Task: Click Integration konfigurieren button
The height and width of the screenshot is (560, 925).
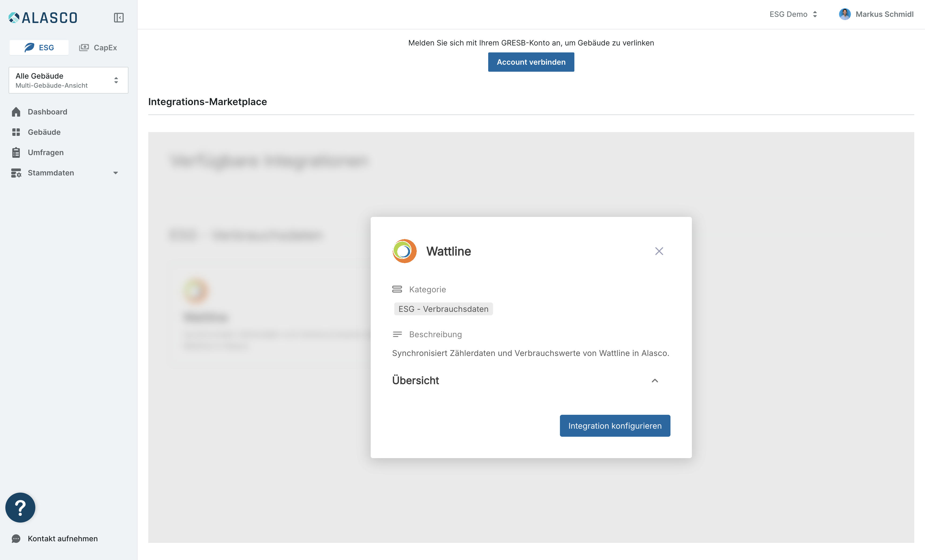Action: [615, 426]
